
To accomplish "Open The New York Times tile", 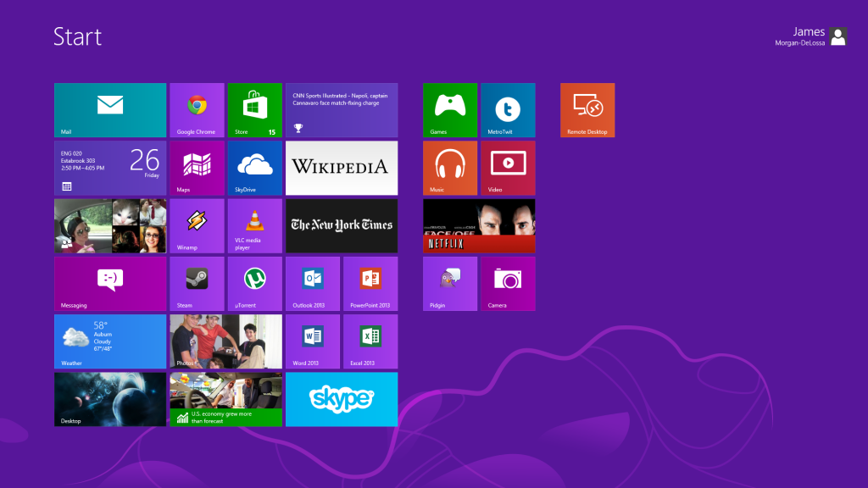I will click(x=342, y=225).
